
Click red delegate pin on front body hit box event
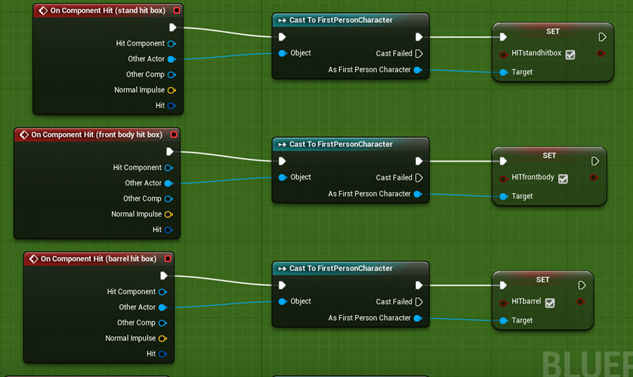(x=174, y=134)
